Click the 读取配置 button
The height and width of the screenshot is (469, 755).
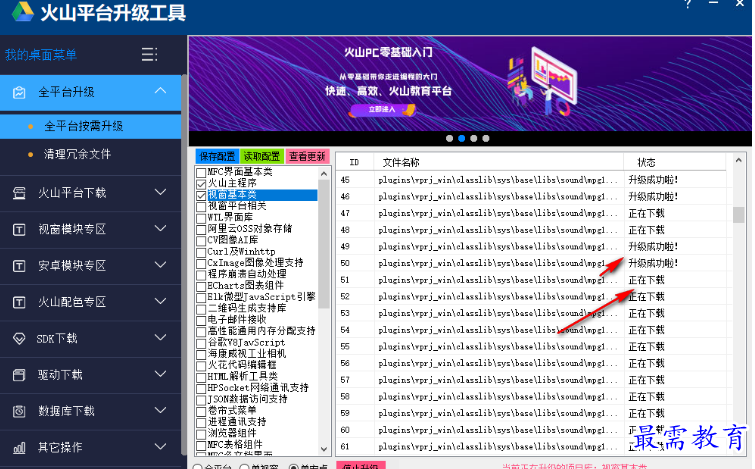coord(261,156)
